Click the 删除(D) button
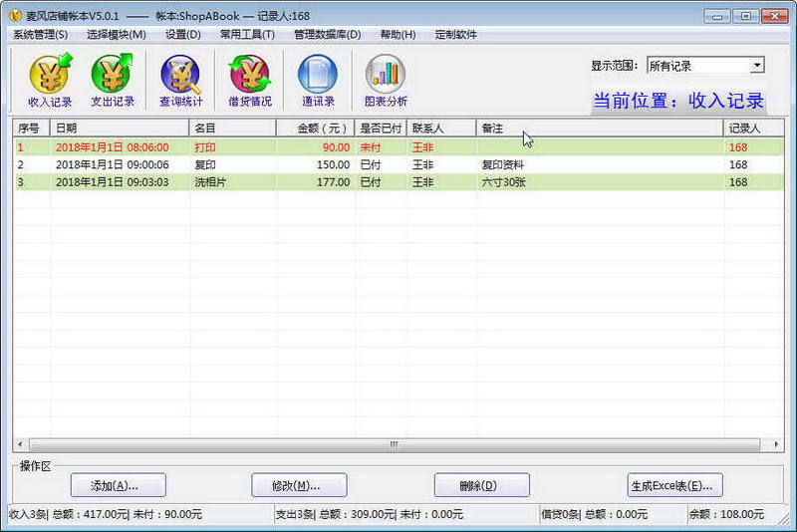Screen dimensions: 797x532 point(482,485)
